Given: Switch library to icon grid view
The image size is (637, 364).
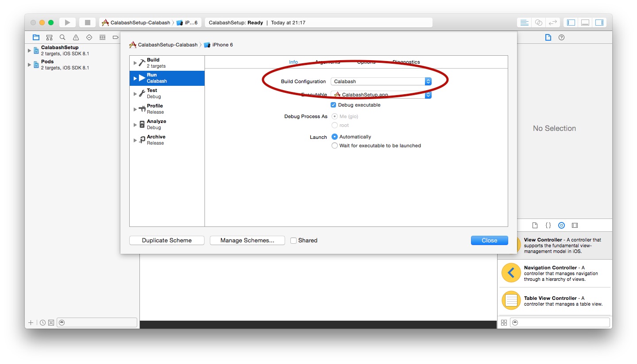Looking at the screenshot, I should pyautogui.click(x=504, y=323).
